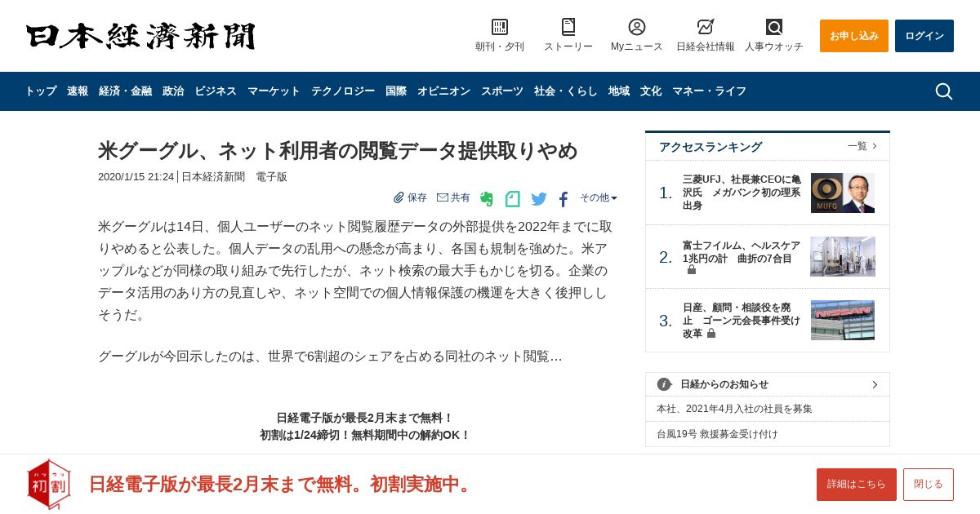Image resolution: width=980 pixels, height=514 pixels.
Task: Click the banner text 初割実施中
Action: [422, 485]
